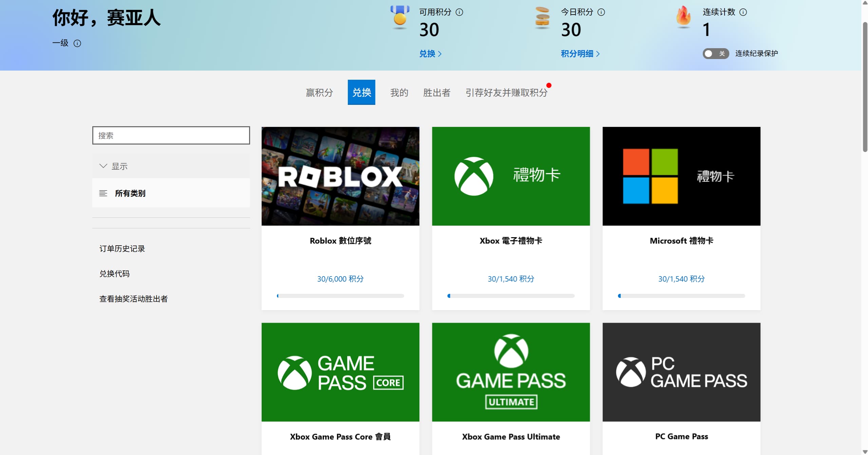Click the vertical page scrollbar

point(865,87)
